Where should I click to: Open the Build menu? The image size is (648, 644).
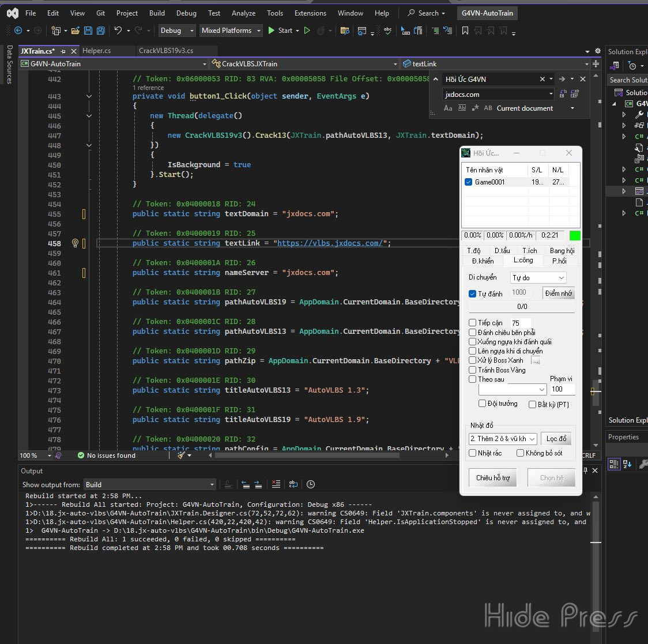coord(157,13)
